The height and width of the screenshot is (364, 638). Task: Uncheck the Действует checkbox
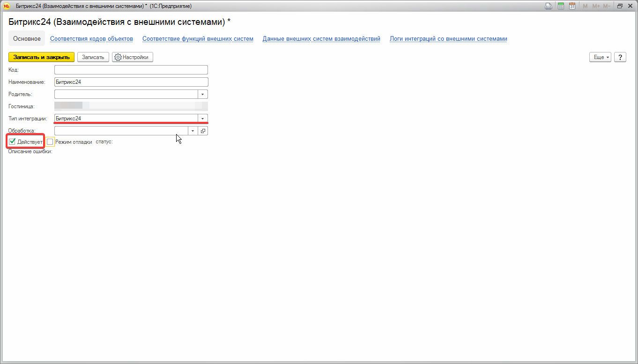[12, 141]
